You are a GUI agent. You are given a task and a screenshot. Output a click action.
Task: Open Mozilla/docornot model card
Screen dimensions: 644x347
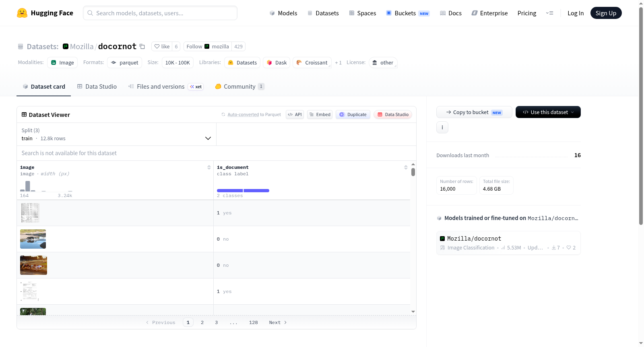[508, 243]
